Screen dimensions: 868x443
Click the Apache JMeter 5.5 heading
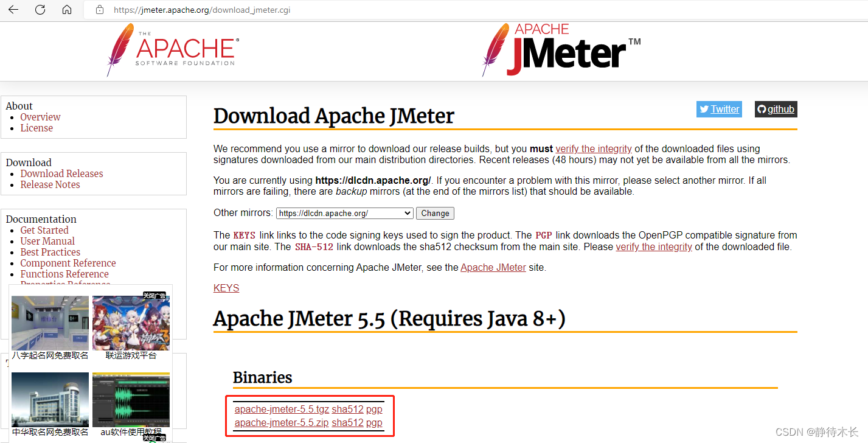[389, 319]
